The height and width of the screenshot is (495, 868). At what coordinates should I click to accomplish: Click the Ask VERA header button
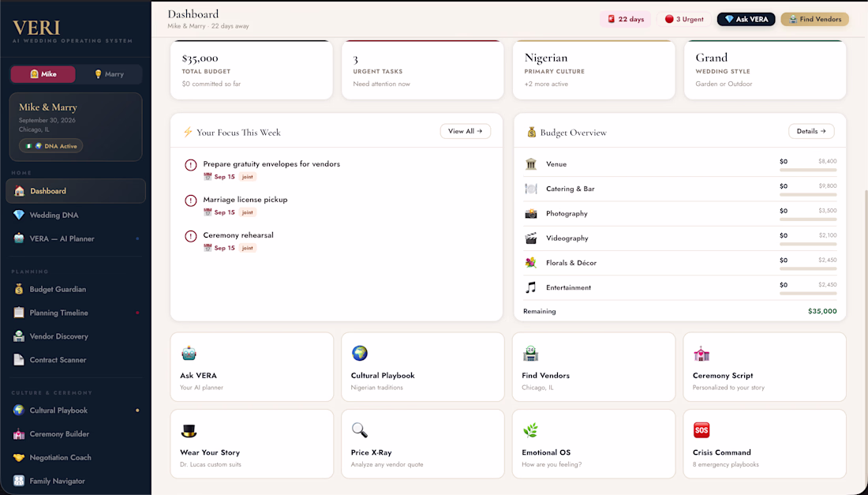(x=746, y=20)
